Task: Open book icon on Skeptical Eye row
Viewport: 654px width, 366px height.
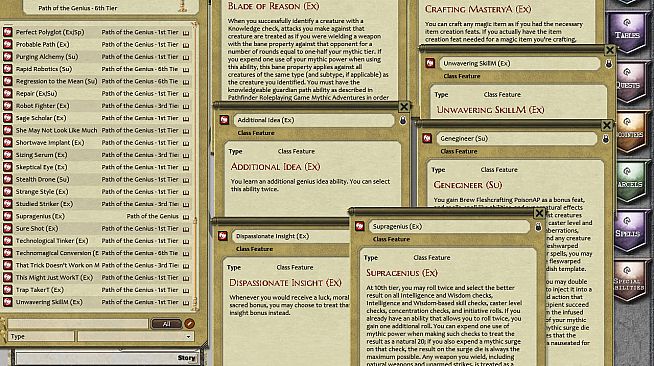Action: click(186, 168)
